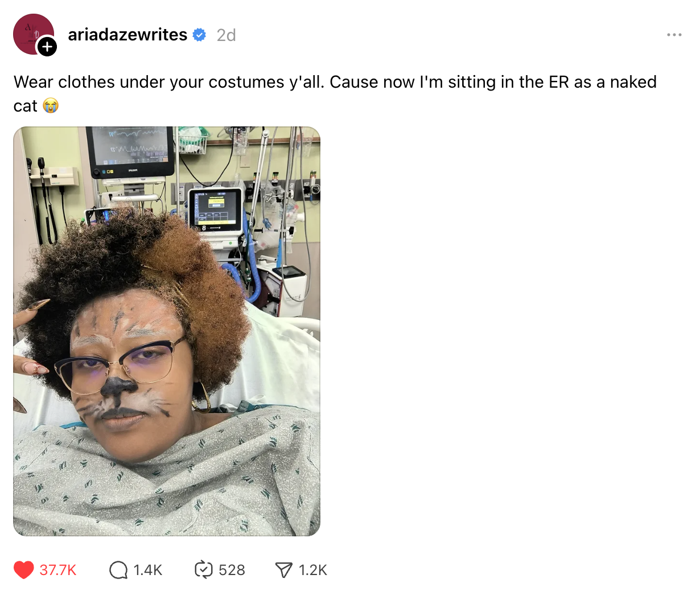The image size is (700, 591).
Task: Open replies via the comment bubble icon
Action: click(118, 570)
